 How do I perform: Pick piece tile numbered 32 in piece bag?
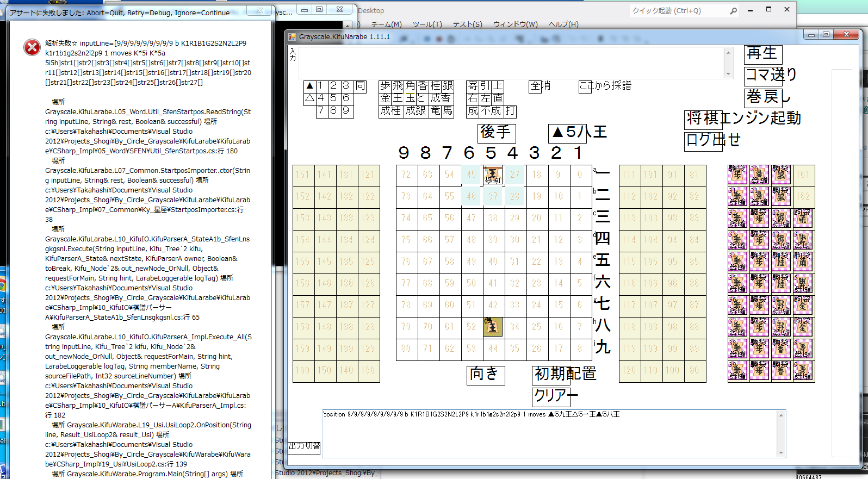point(737,218)
